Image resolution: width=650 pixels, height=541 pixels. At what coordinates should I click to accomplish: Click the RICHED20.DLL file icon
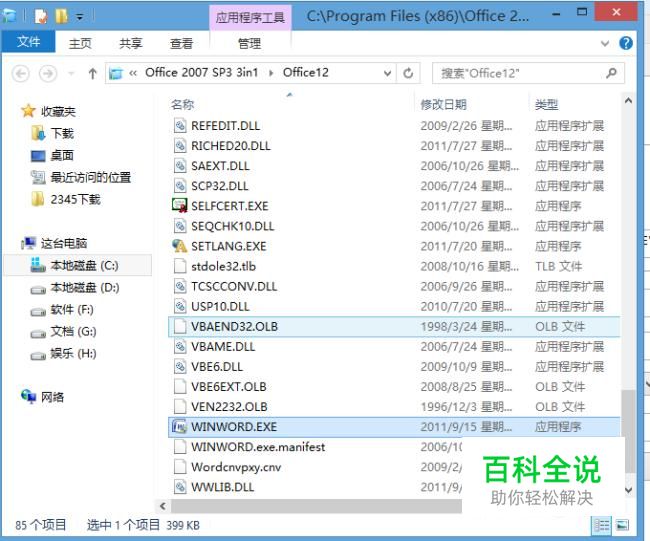tap(179, 146)
